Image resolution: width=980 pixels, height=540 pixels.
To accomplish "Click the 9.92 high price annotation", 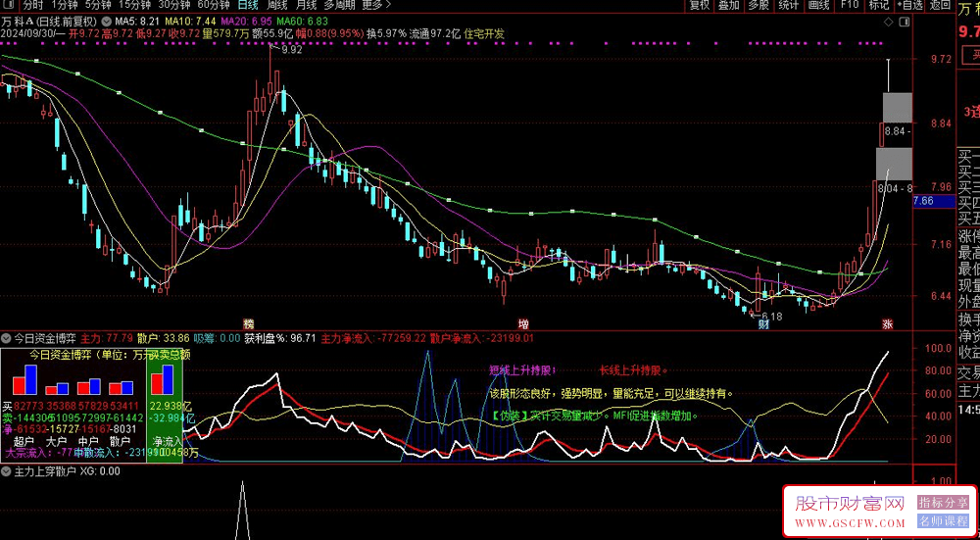I will tap(291, 51).
